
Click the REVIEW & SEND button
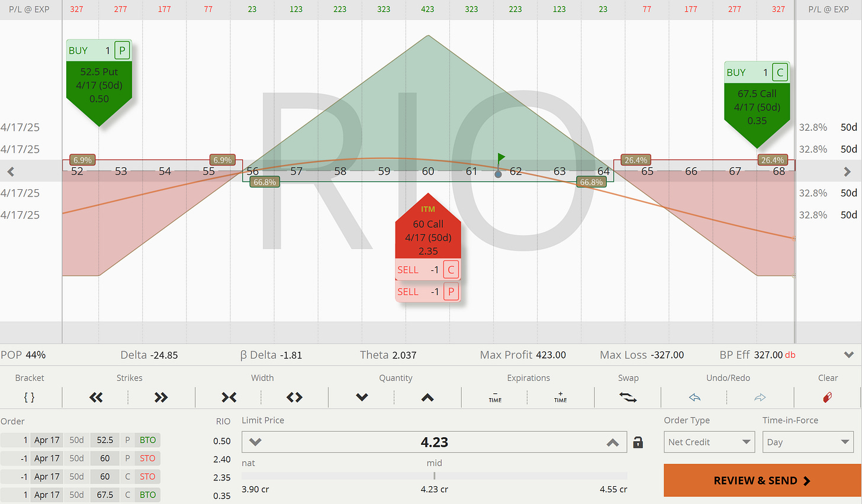tap(762, 480)
